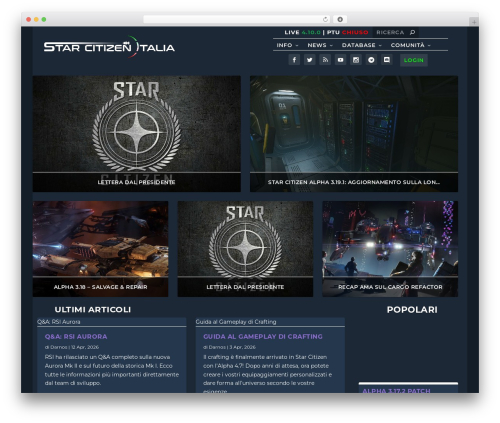Expand the COMUNITÀ menu
The image size is (500, 423).
[x=411, y=45]
